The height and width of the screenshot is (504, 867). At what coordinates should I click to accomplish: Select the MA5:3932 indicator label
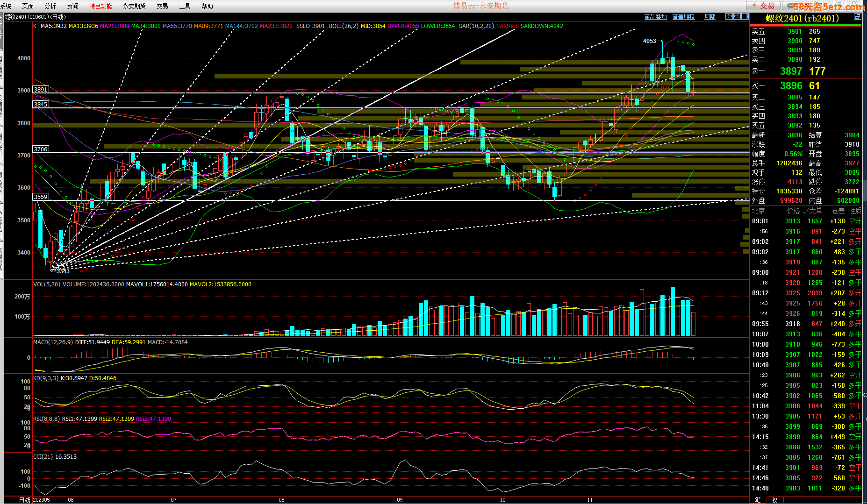pos(53,26)
